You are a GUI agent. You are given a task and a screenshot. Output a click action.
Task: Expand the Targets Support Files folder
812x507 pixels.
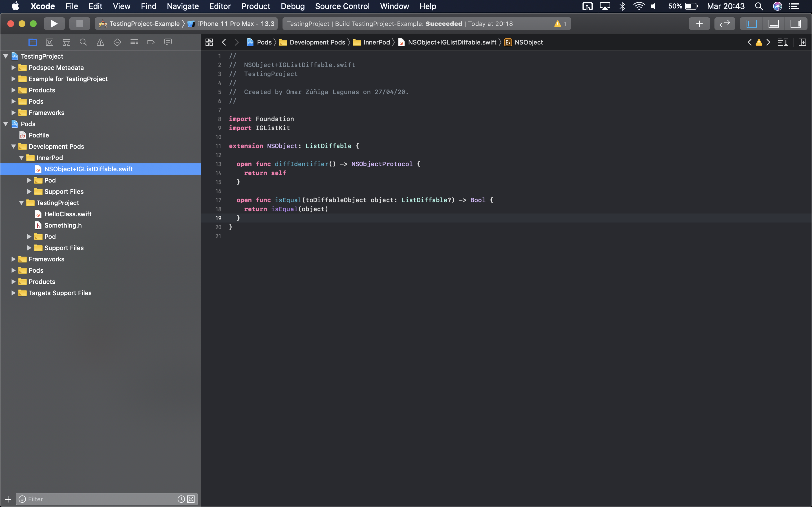14,293
